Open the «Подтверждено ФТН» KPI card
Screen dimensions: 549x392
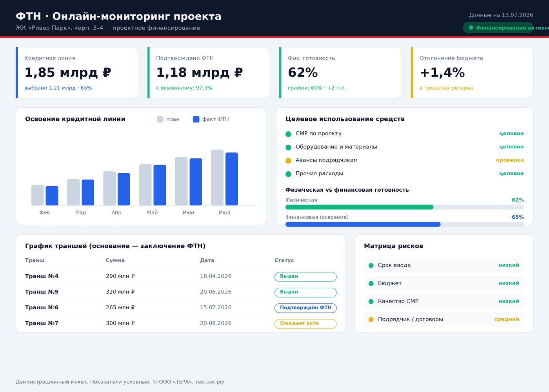pyautogui.click(x=209, y=73)
